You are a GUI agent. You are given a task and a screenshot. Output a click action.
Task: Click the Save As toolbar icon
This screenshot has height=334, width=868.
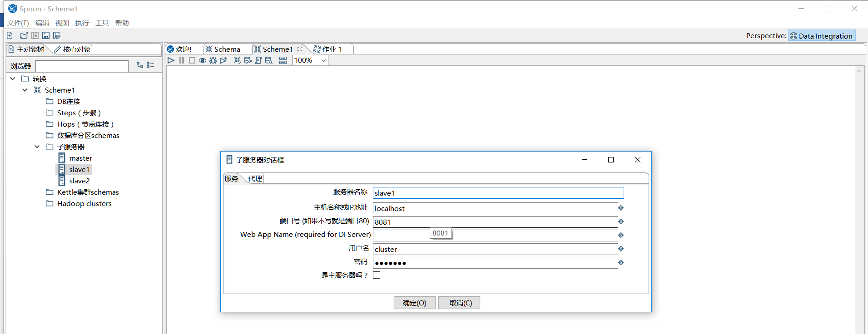coord(57,35)
